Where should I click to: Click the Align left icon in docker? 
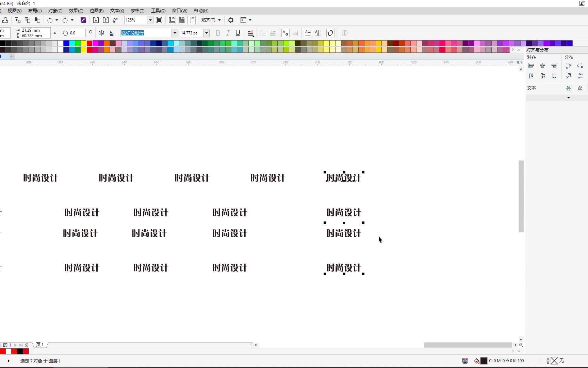[531, 66]
